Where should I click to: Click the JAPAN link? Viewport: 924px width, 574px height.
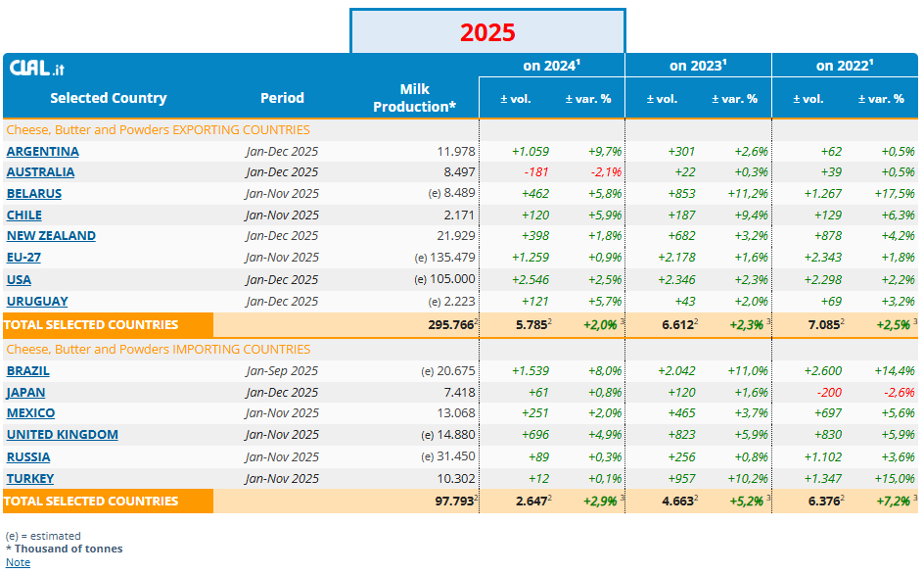coord(26,393)
